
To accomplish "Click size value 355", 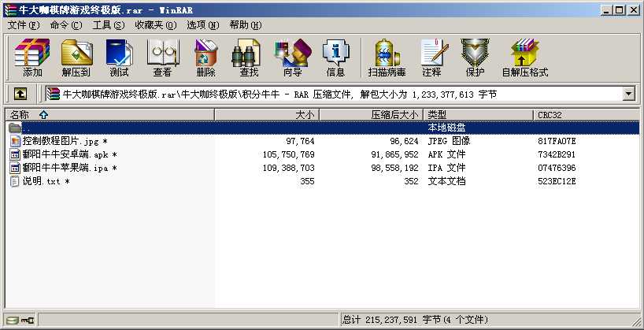I will (x=307, y=181).
